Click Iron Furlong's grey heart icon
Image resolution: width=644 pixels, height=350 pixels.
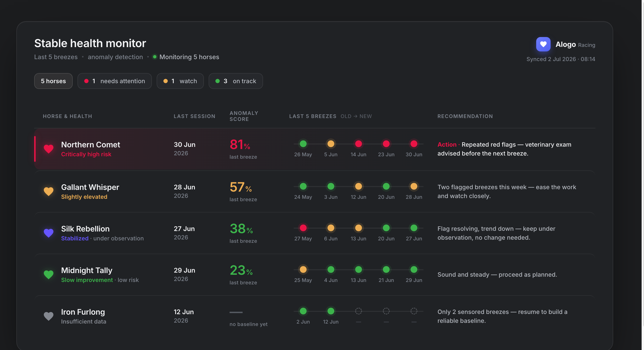49,316
